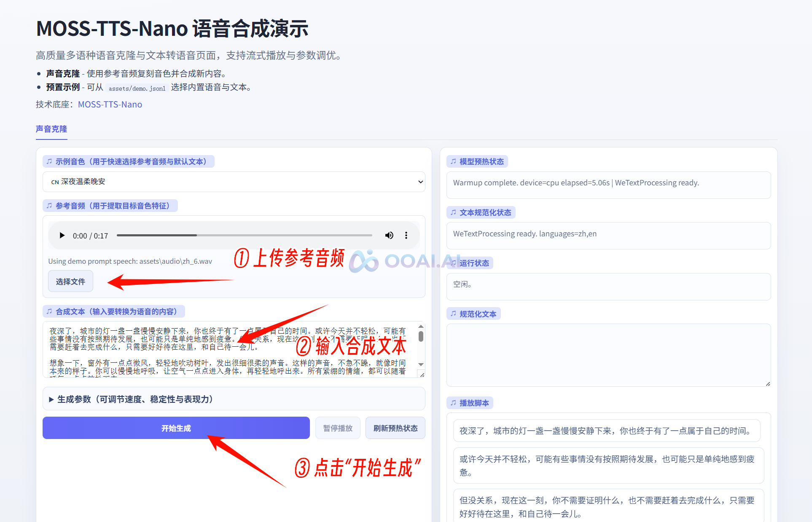Seek on the audio progress slider
The width and height of the screenshot is (812, 522).
pos(245,236)
